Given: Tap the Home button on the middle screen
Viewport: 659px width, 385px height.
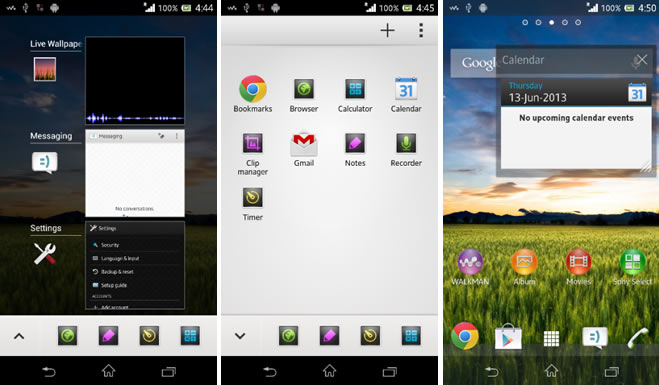Looking at the screenshot, I should tap(330, 371).
